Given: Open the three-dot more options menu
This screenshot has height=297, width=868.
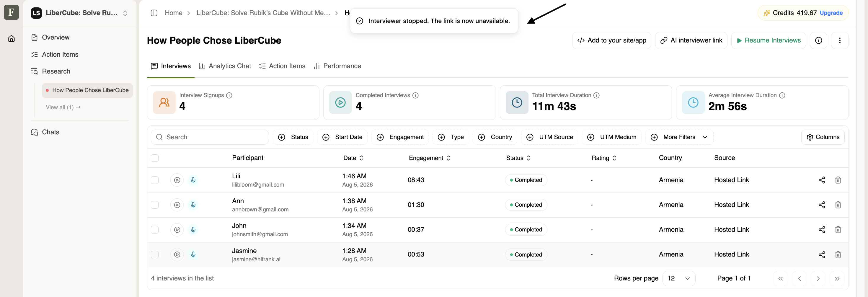Looking at the screenshot, I should [x=840, y=40].
